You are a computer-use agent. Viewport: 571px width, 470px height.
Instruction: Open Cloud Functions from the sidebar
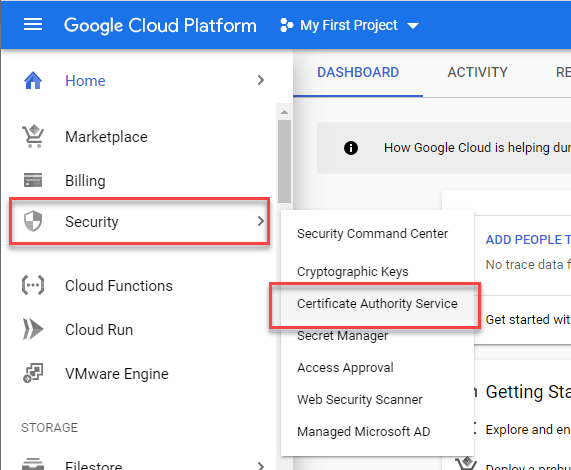click(x=119, y=286)
